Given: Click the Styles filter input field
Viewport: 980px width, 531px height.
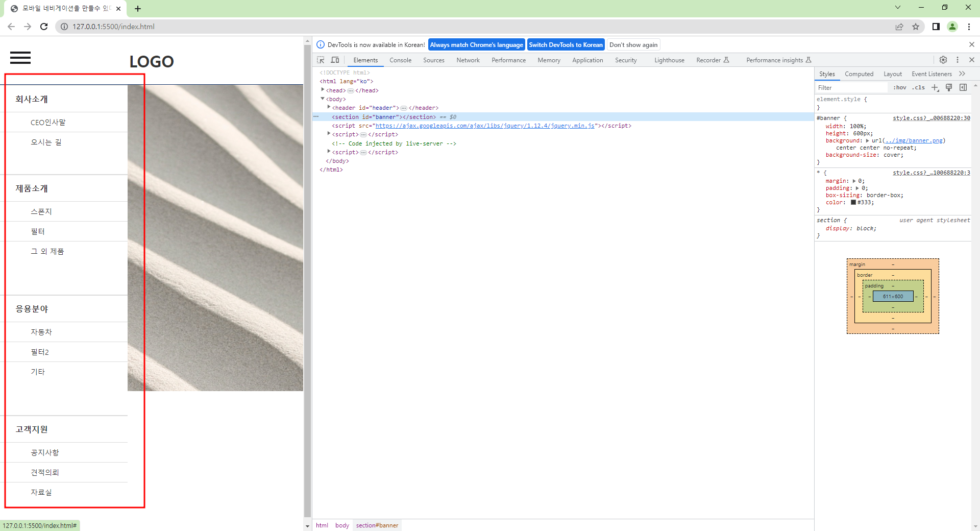Looking at the screenshot, I should click(x=852, y=87).
